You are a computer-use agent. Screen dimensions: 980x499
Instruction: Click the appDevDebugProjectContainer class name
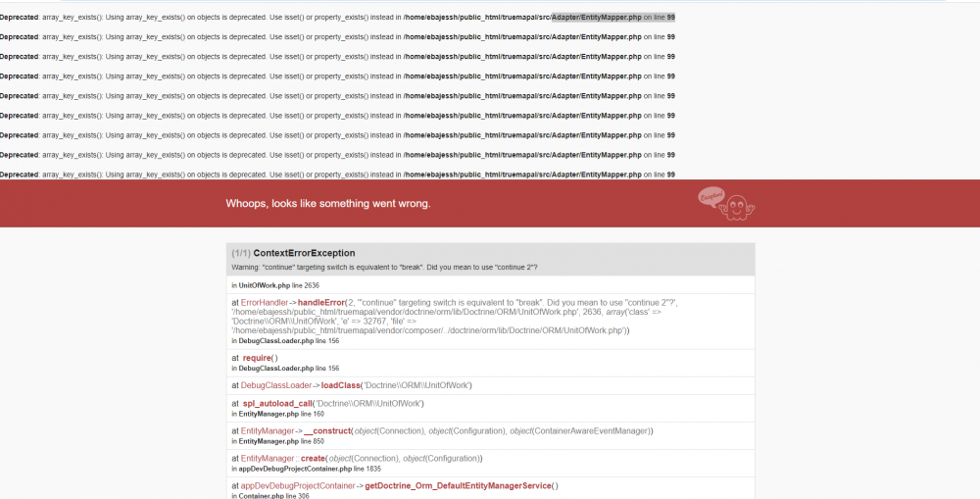[298, 486]
